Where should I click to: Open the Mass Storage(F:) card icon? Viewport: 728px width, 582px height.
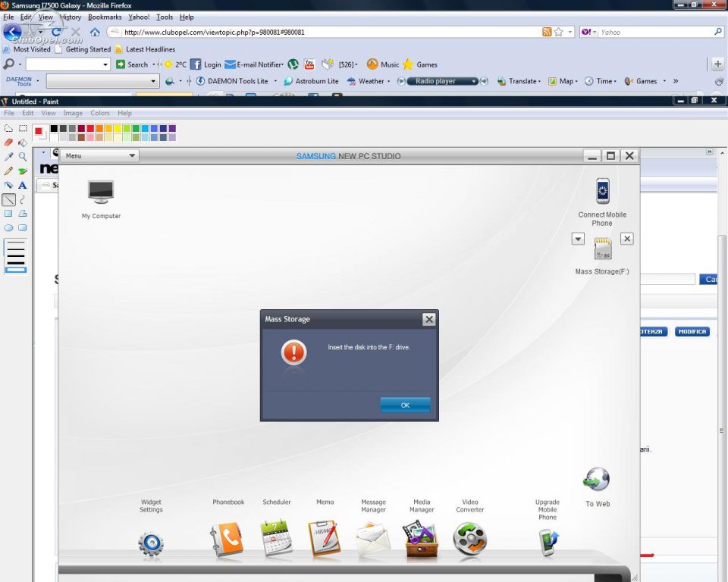coord(603,249)
